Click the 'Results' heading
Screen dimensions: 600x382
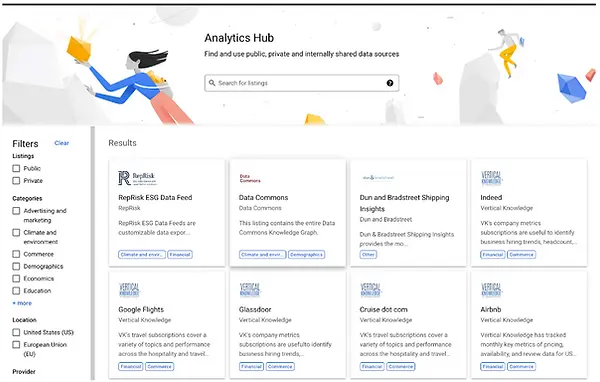point(122,143)
